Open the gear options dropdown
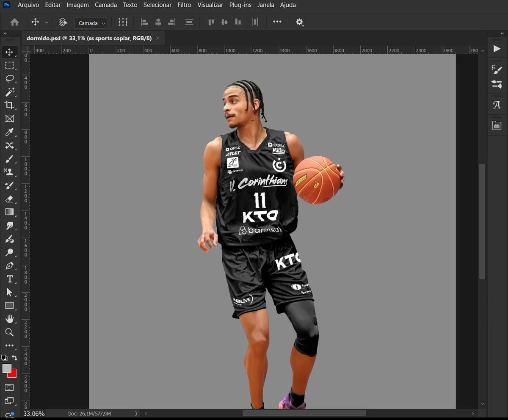The image size is (508, 420). 300,22
